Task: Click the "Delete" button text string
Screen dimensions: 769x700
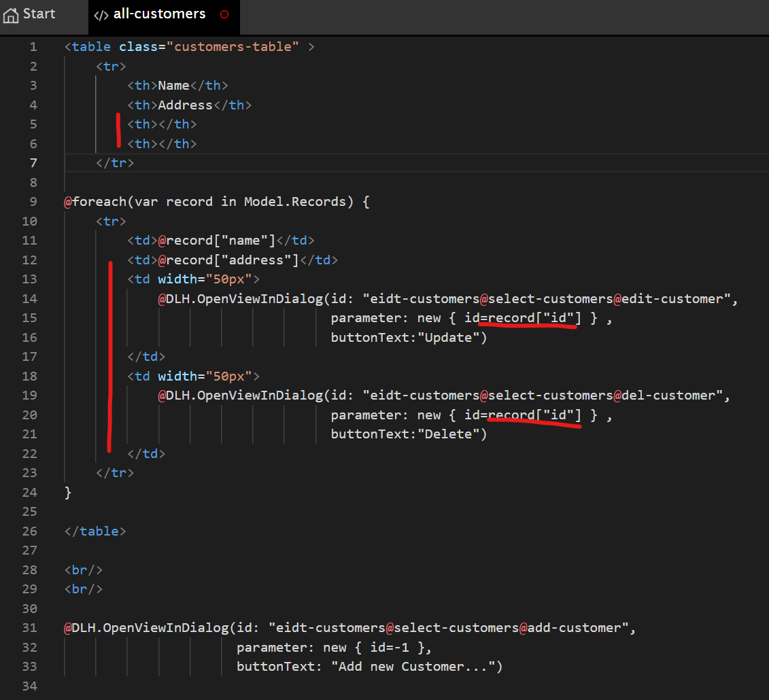Action: (x=448, y=434)
